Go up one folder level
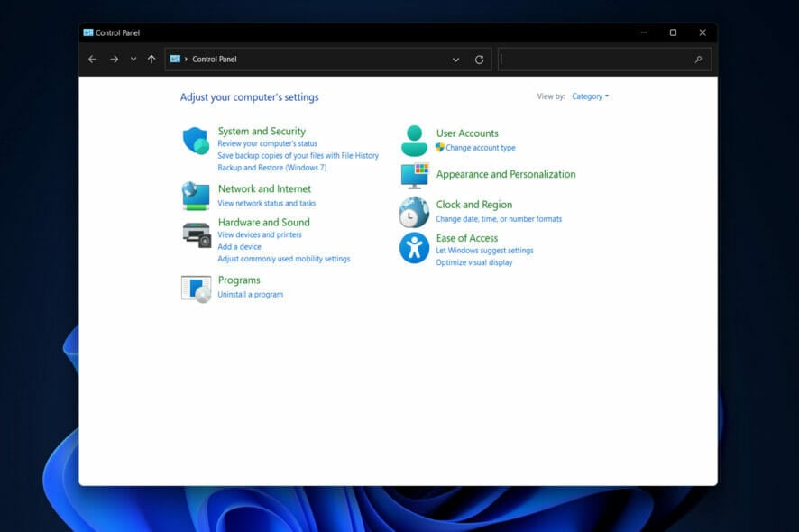 tap(152, 60)
